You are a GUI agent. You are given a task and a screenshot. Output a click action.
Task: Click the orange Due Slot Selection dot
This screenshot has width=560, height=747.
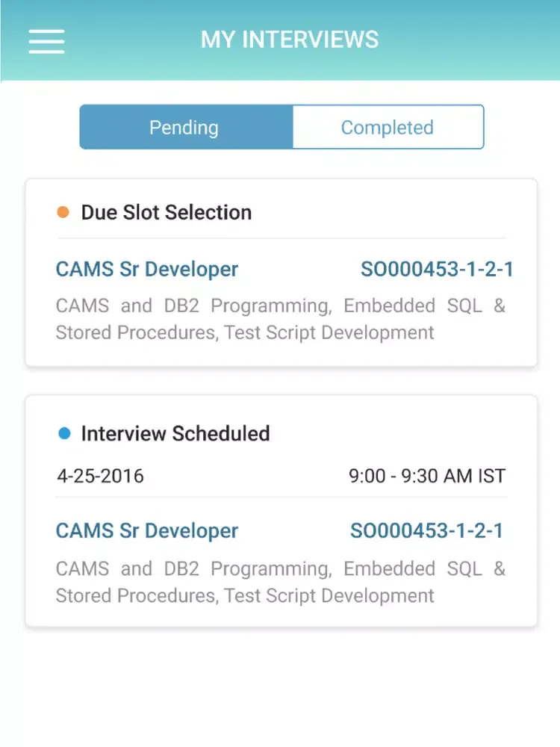(x=63, y=212)
